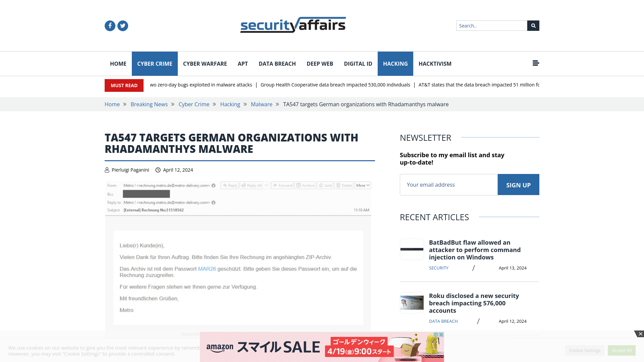Click the MAR26 hyperlink in email body

coord(207,269)
